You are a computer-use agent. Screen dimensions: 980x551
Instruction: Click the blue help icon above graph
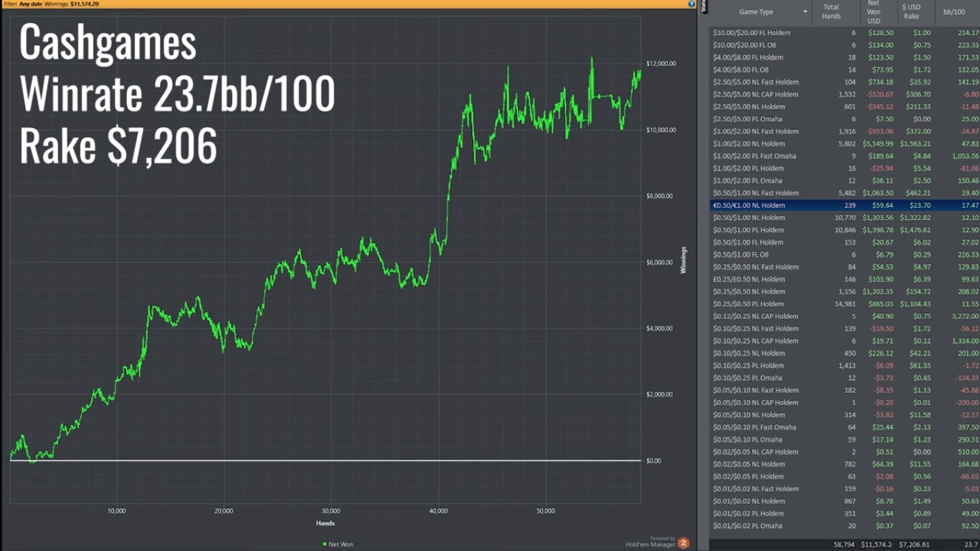[x=691, y=4]
